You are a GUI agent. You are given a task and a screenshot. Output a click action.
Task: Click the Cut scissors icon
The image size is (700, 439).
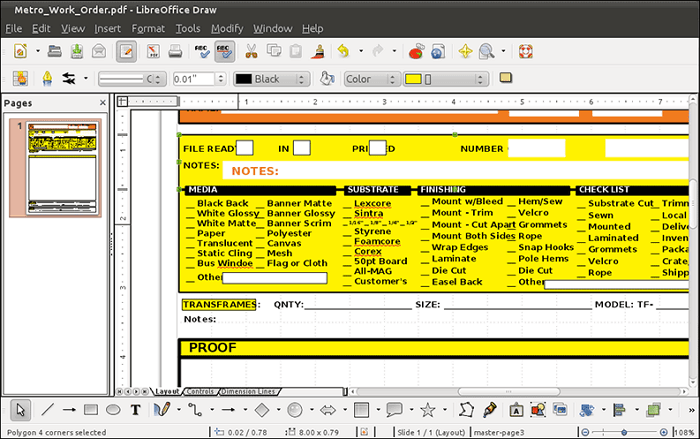(253, 51)
